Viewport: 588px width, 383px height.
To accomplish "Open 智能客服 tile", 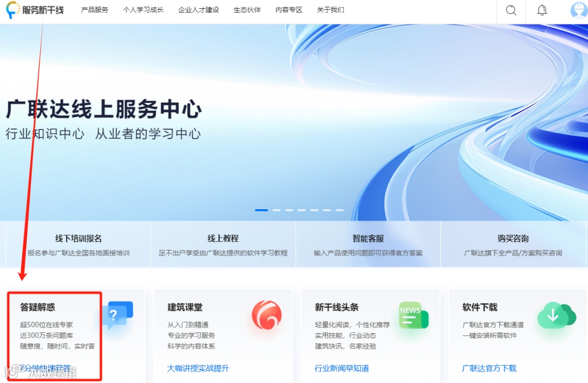I will click(368, 244).
